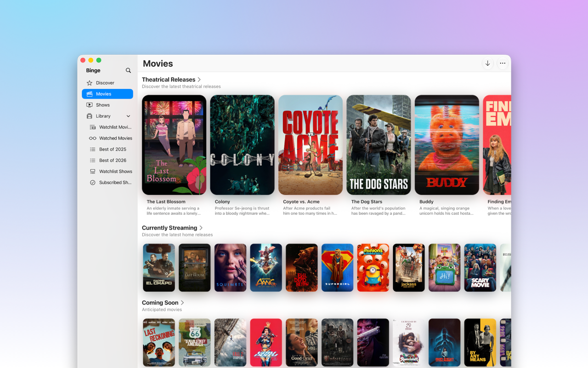Image resolution: width=588 pixels, height=368 pixels.
Task: Open the Jackass poster
Action: click(x=409, y=268)
